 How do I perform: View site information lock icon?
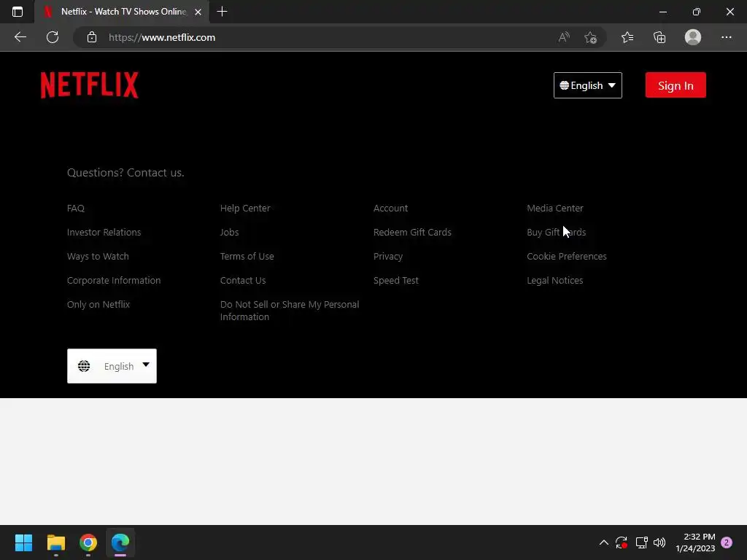coord(92,37)
